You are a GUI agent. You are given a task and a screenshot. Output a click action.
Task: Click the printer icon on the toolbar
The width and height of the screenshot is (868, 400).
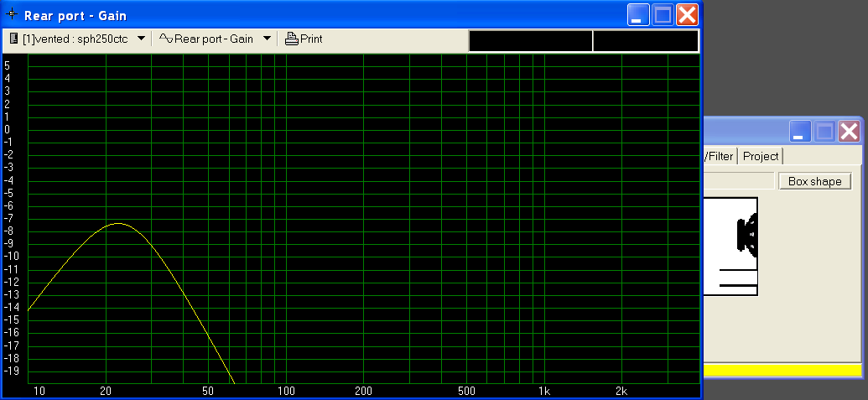[291, 39]
